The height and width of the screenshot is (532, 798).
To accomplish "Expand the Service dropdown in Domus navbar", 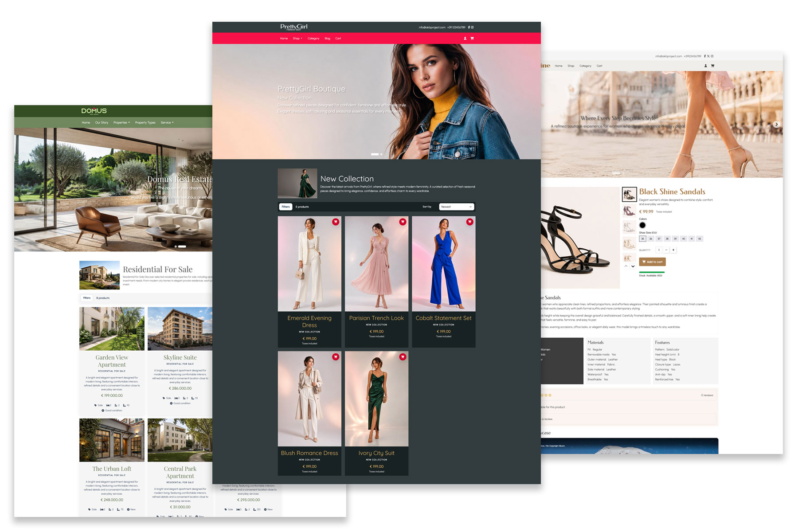I will tap(167, 122).
